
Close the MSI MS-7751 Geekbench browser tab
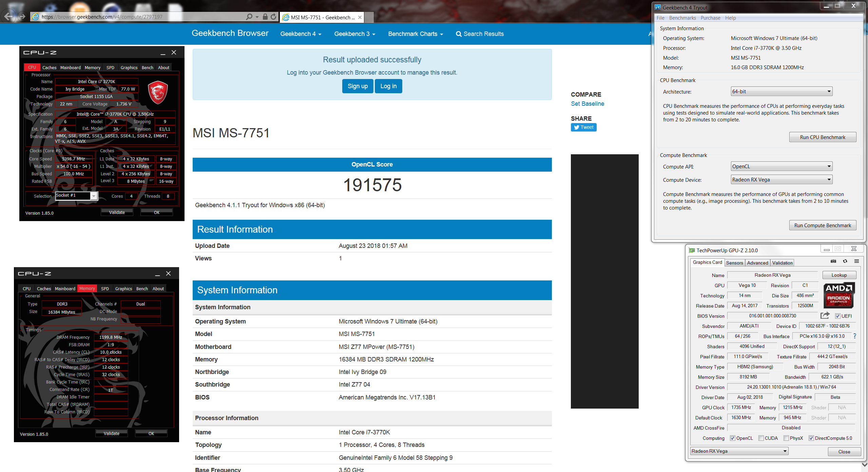[360, 17]
